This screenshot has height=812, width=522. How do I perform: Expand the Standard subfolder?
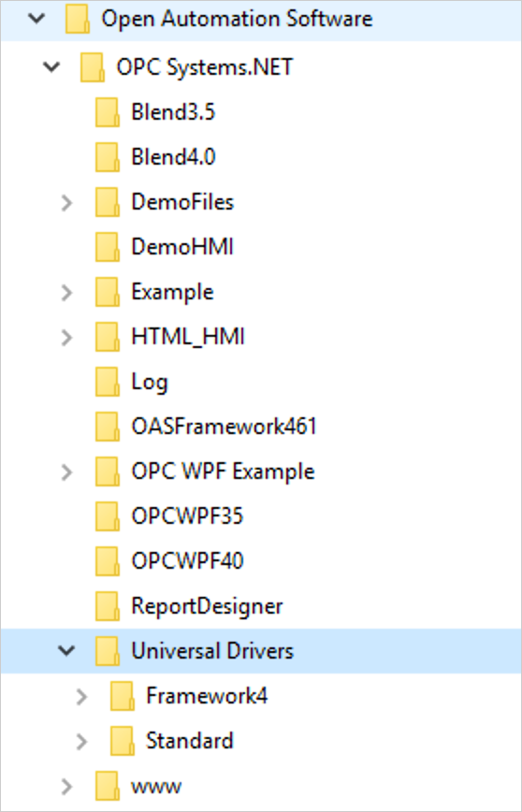click(x=81, y=742)
